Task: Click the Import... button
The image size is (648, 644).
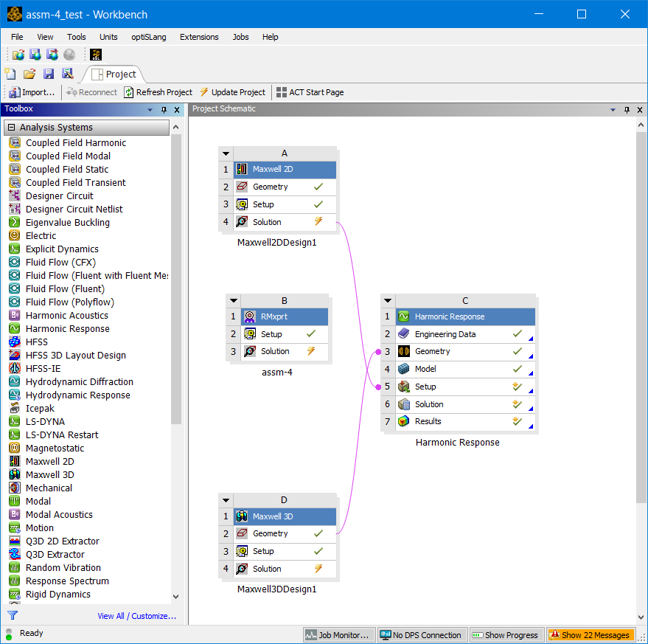Action: coord(32,92)
